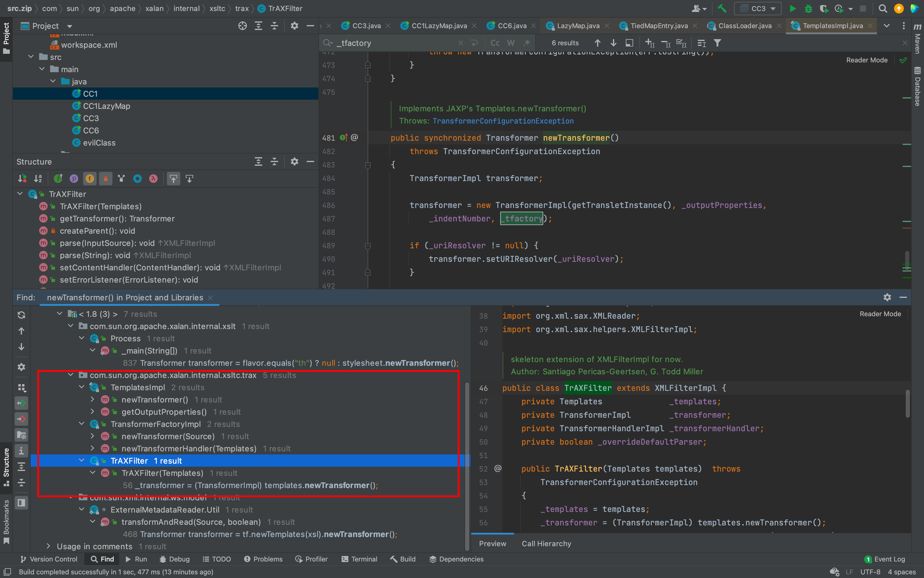Collapse TrAXFilter node in Structure

point(20,194)
